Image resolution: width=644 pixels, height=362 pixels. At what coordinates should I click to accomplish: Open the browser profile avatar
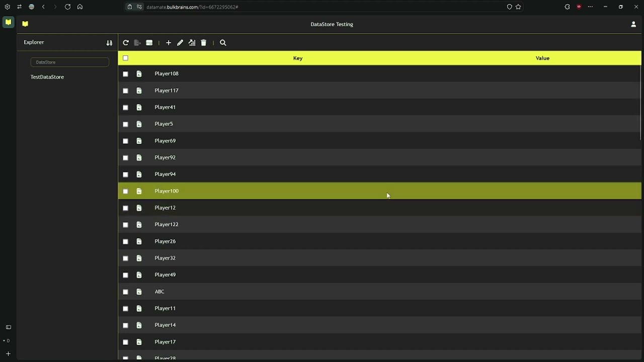(31, 7)
